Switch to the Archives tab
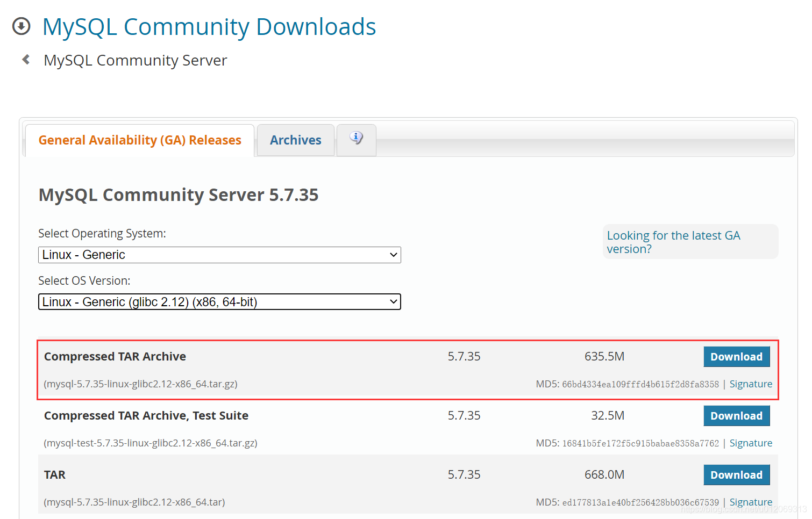 pyautogui.click(x=296, y=140)
